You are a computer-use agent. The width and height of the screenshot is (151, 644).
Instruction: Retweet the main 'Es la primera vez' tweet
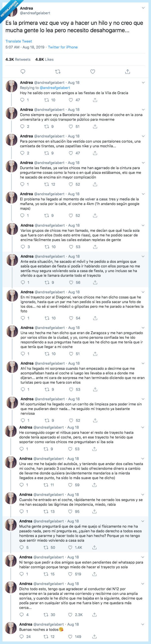point(58,72)
